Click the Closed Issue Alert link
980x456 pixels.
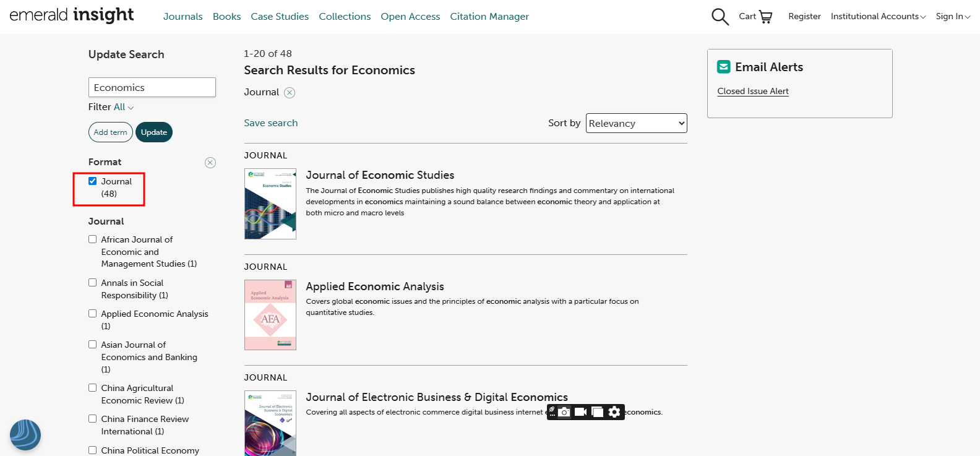point(752,91)
